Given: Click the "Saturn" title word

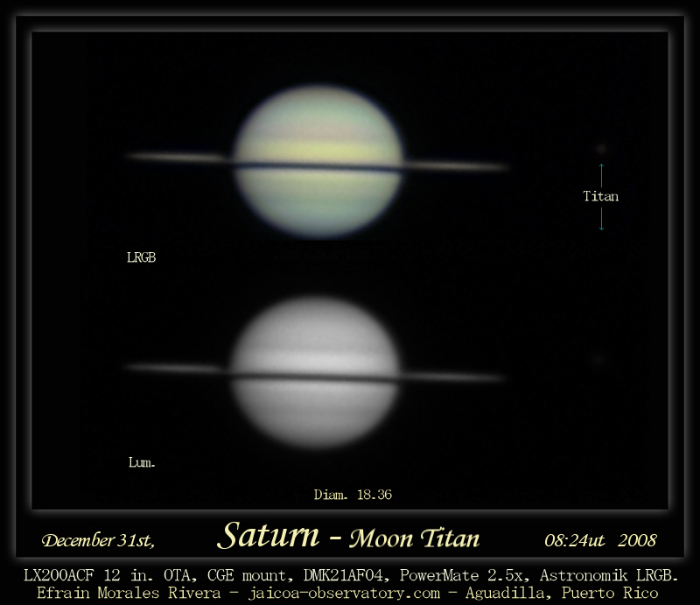Looking at the screenshot, I should (x=269, y=535).
